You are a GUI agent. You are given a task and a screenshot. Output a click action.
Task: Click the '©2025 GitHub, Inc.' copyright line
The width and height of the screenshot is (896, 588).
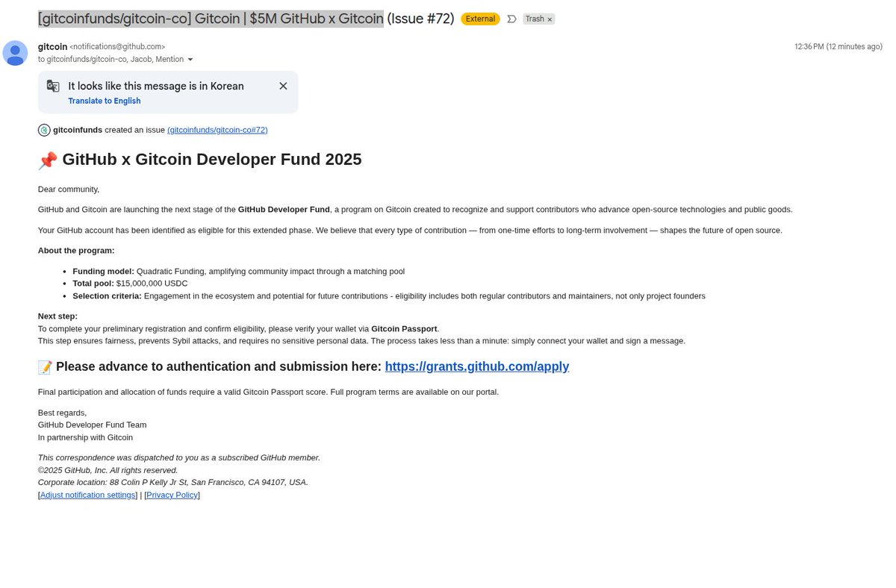[108, 470]
